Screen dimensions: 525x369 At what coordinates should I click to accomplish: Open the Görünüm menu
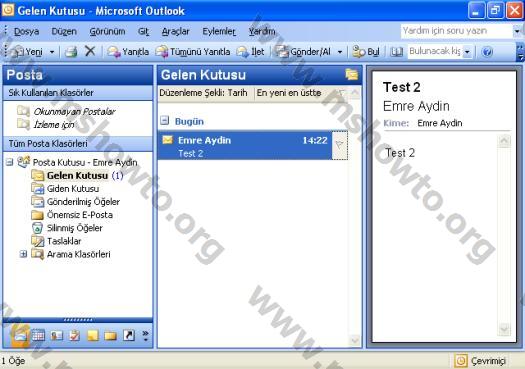click(x=107, y=31)
